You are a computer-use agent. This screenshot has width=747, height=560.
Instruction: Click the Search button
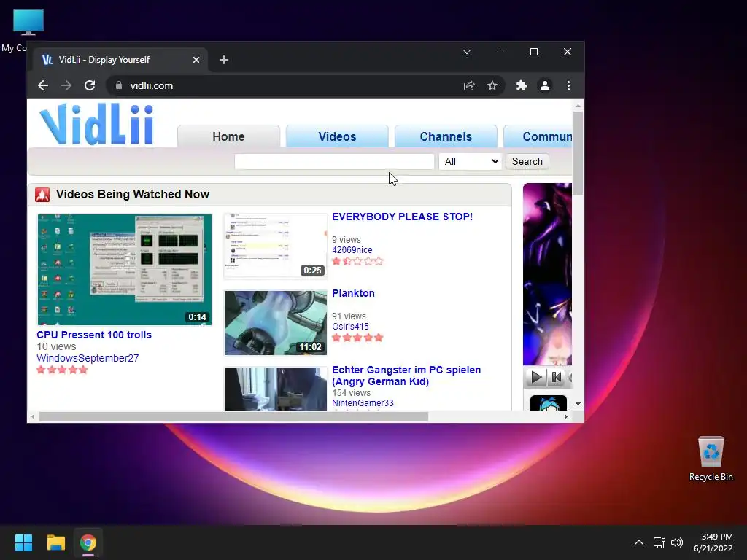[x=527, y=161]
